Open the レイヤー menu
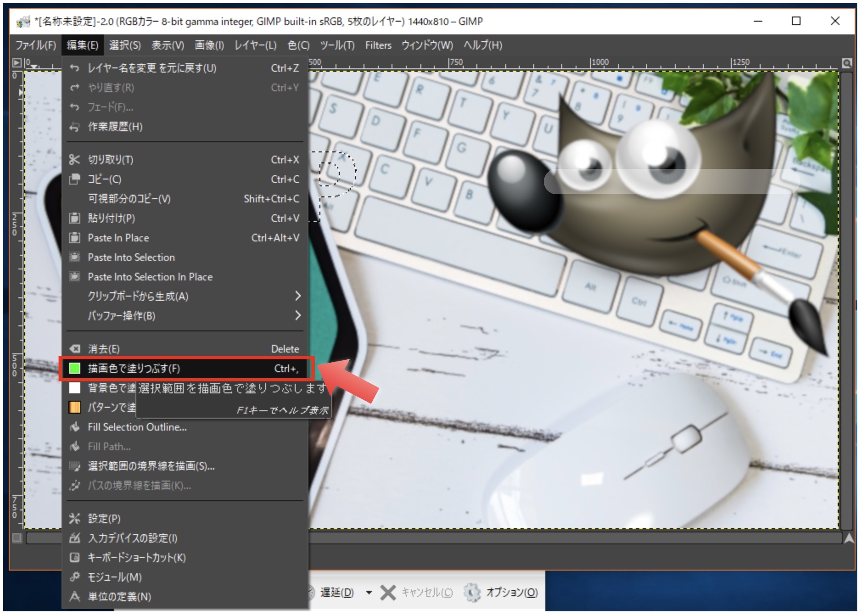The image size is (862, 616). click(x=255, y=45)
